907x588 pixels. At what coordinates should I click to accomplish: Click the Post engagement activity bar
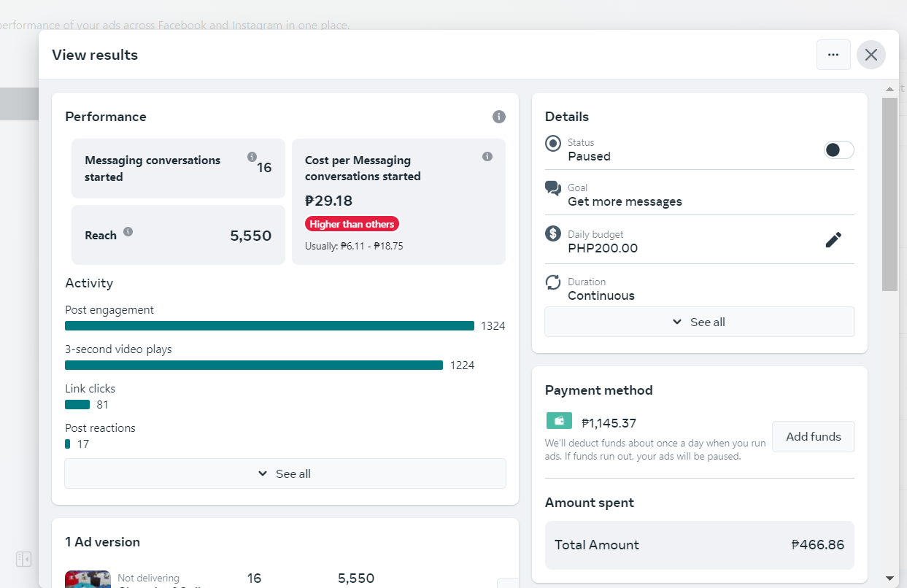269,326
